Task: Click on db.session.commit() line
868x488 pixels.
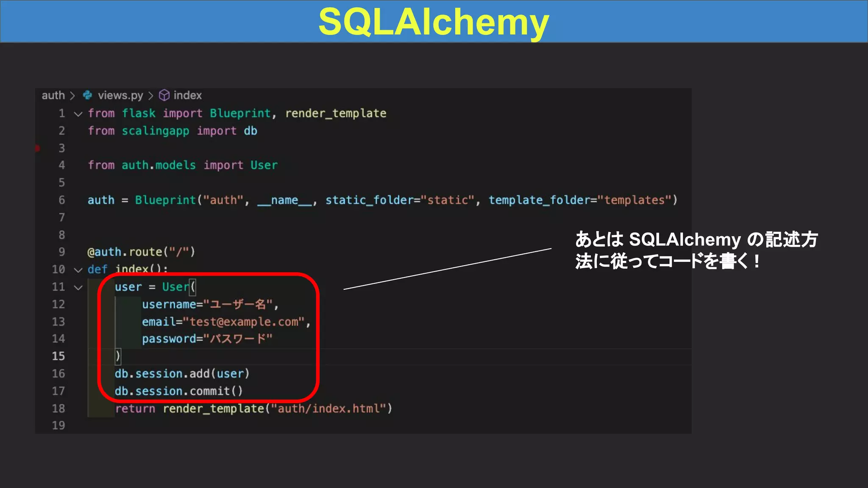Action: point(178,391)
